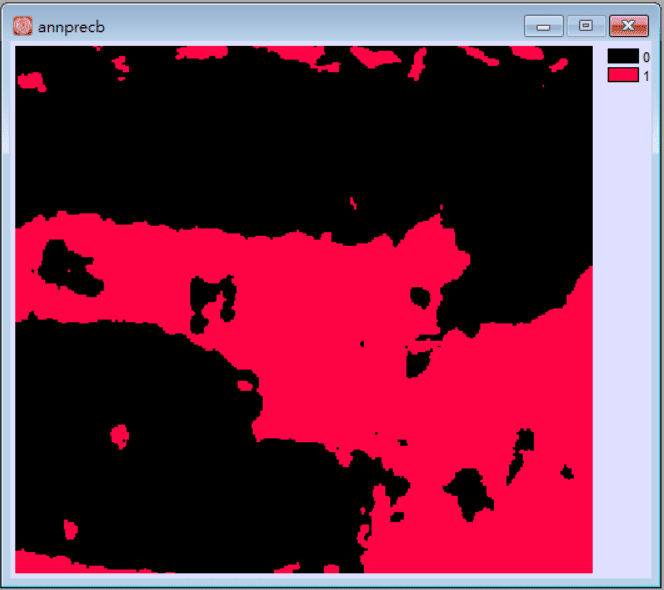664x590 pixels.
Task: Click the red legend swatch for 1
Action: coord(623,75)
